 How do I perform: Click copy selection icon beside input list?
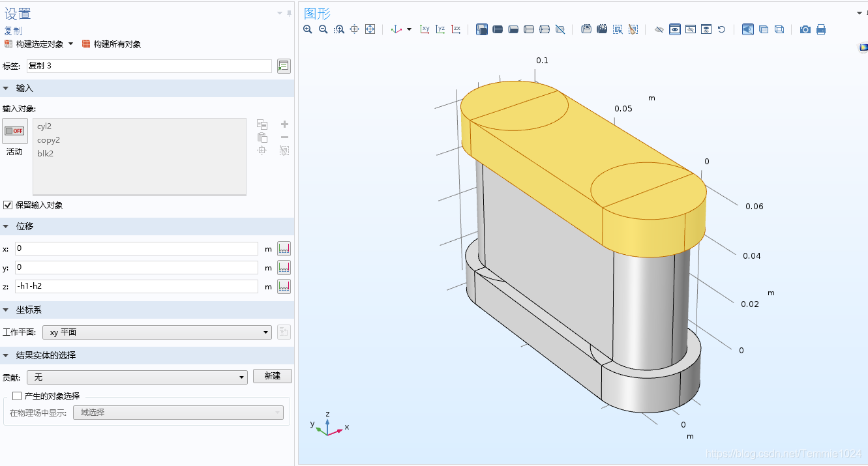262,124
